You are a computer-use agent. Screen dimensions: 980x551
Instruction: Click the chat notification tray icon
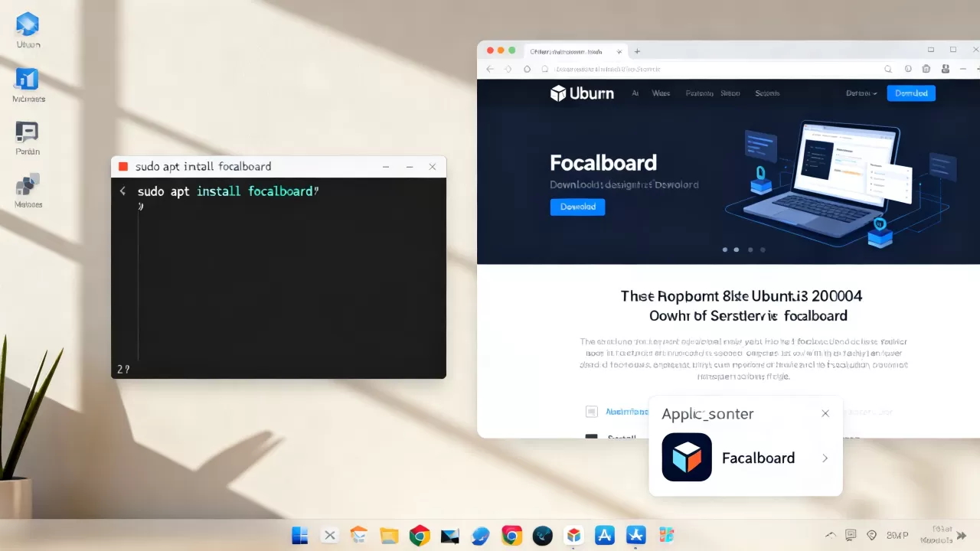tap(851, 536)
